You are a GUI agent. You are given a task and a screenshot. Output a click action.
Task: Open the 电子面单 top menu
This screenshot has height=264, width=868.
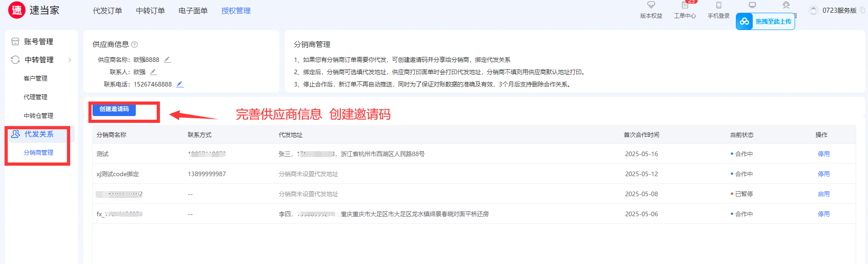193,11
